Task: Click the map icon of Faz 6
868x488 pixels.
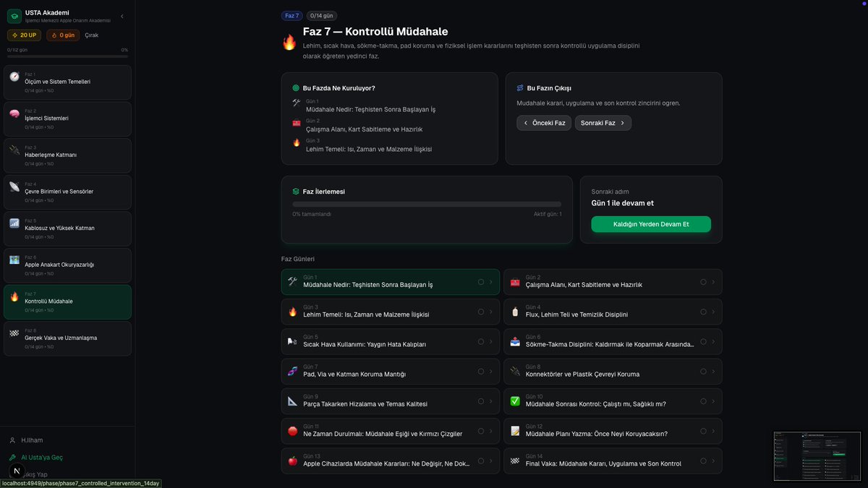Action: click(14, 260)
